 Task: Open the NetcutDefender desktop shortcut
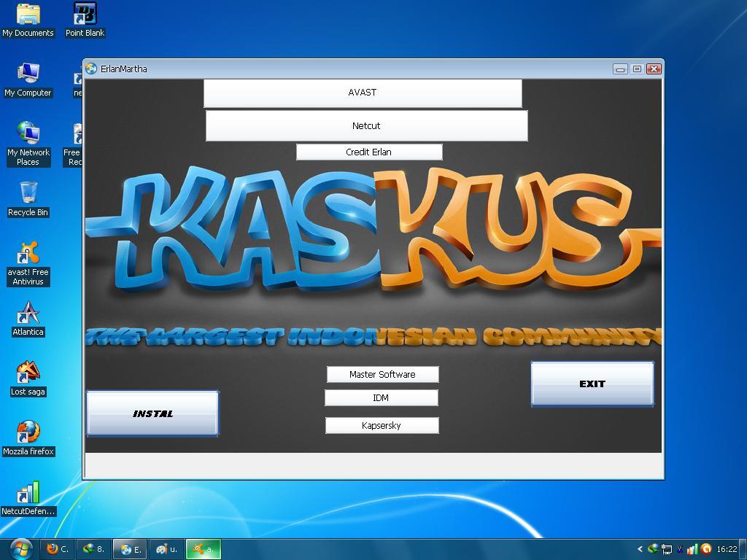28,499
